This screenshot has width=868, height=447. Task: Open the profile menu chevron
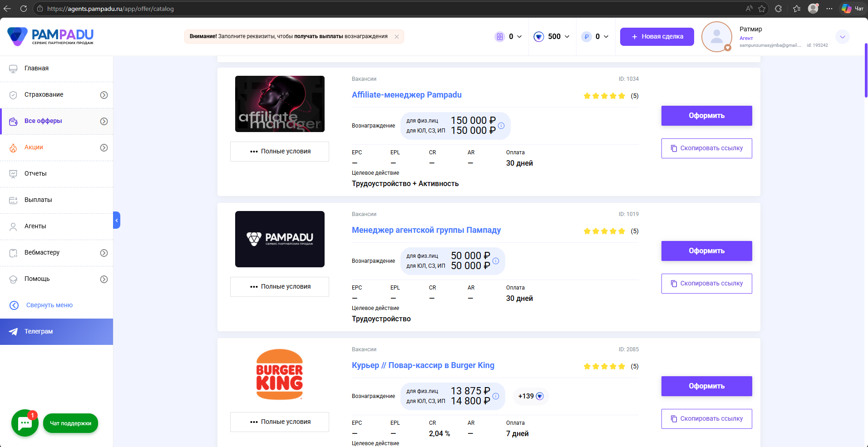(842, 37)
